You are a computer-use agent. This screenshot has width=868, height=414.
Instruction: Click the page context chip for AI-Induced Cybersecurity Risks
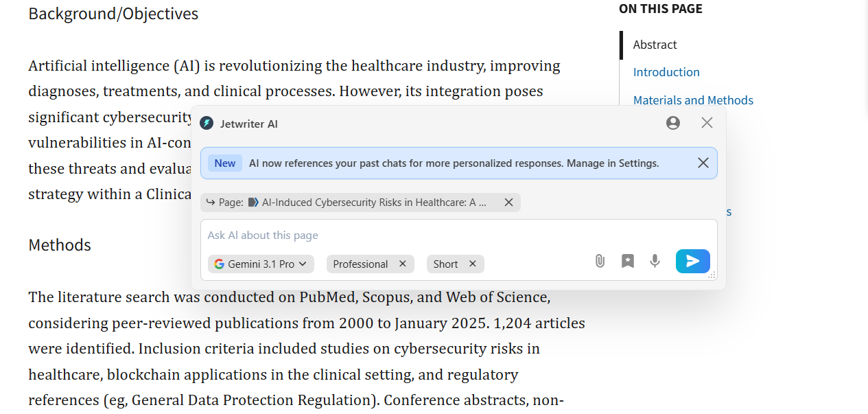coord(361,203)
